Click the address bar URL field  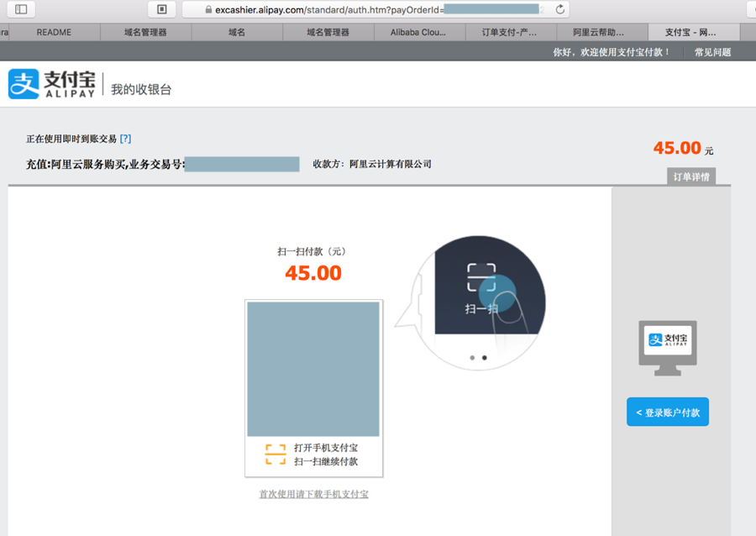click(x=375, y=9)
